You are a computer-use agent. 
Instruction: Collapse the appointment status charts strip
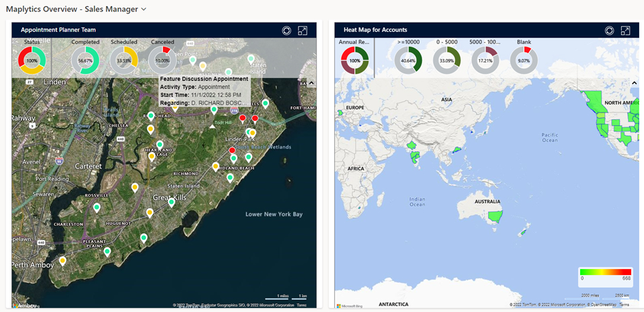tap(311, 83)
